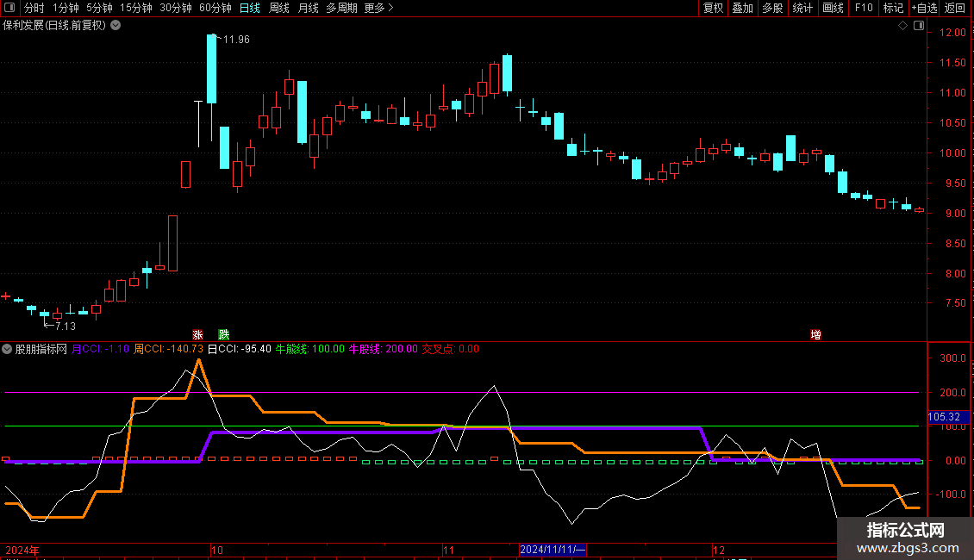The width and height of the screenshot is (974, 560).
Task: Click the 返回 back button
Action: pyautogui.click(x=955, y=8)
